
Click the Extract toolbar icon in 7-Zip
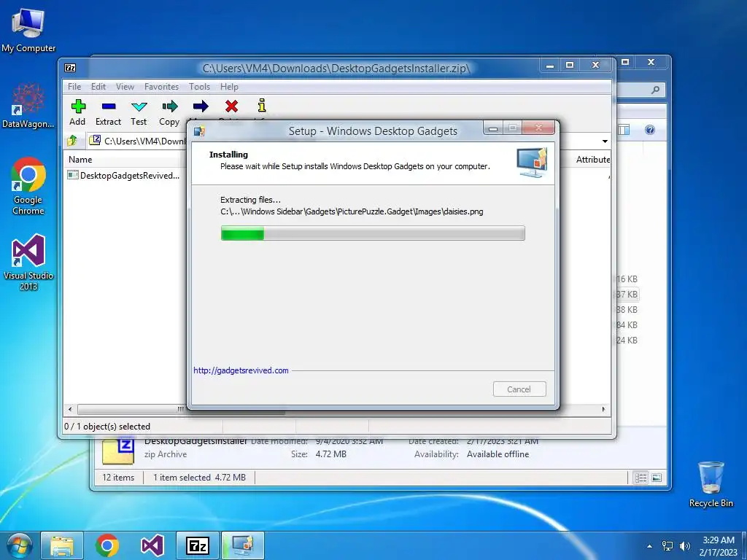109,113
